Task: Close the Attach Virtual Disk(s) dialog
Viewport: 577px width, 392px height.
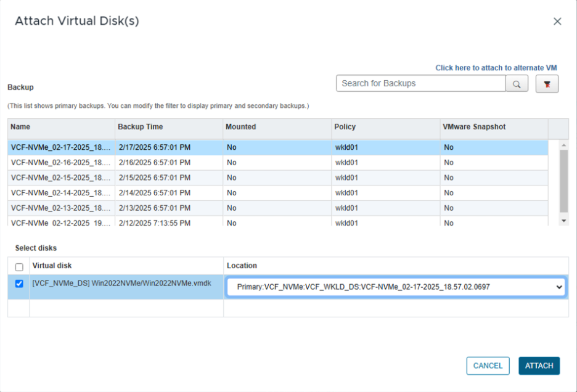Action: (557, 22)
